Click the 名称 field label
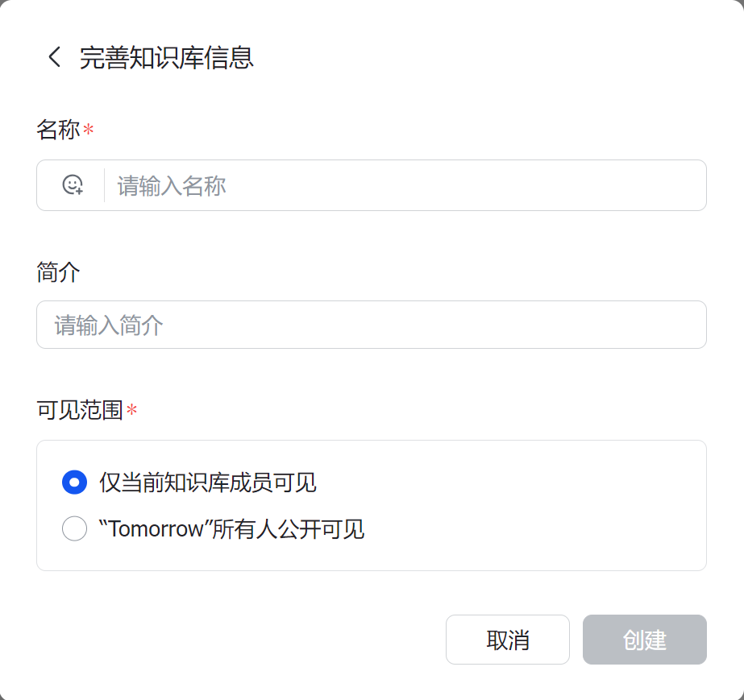This screenshot has height=700, width=744. point(58,130)
